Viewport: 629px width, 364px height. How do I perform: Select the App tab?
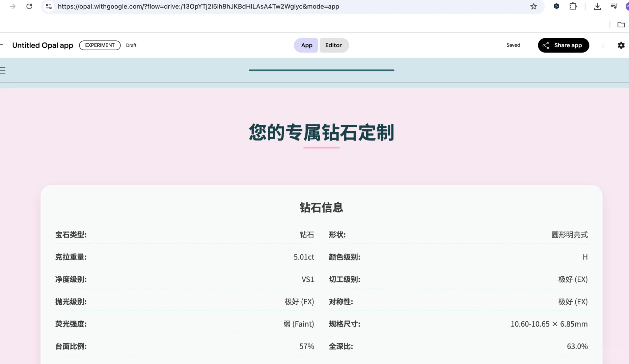[x=306, y=45]
